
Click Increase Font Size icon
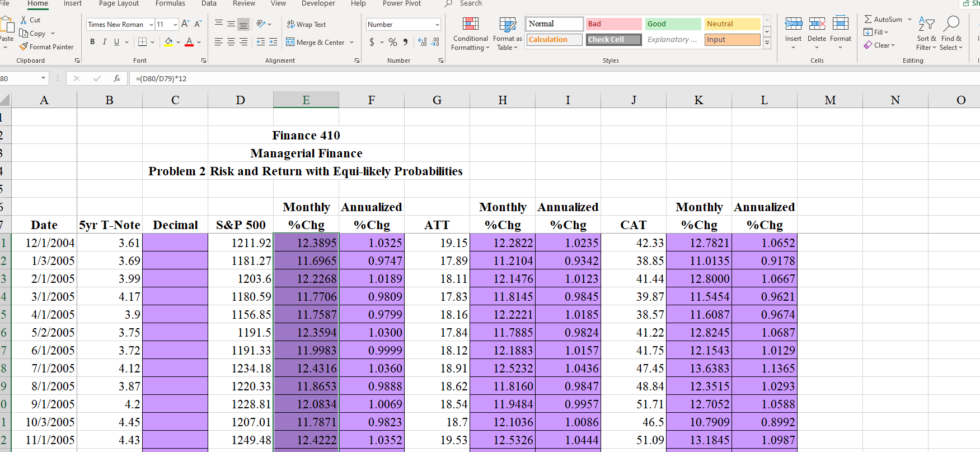pos(185,24)
